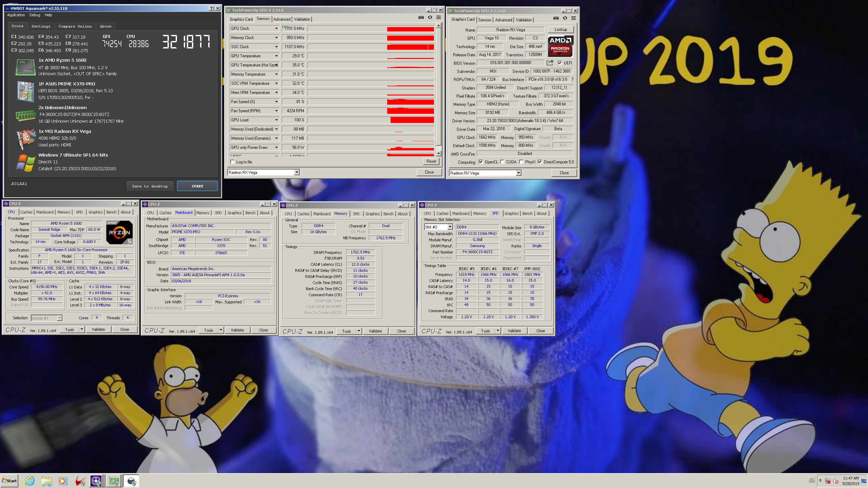
Task: Click the Show desktop button on taskbar
Action: point(864,481)
